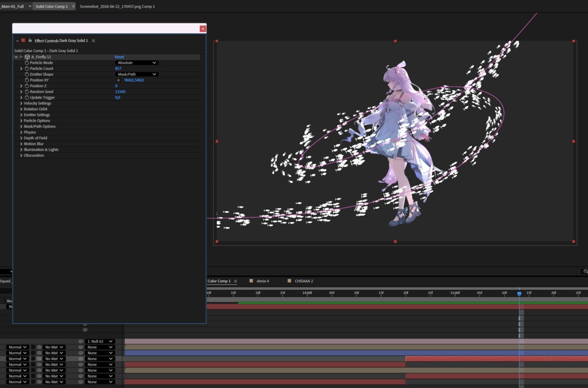Expand the Update Trigger property
Image resolution: width=588 pixels, height=388 pixels.
click(x=21, y=98)
